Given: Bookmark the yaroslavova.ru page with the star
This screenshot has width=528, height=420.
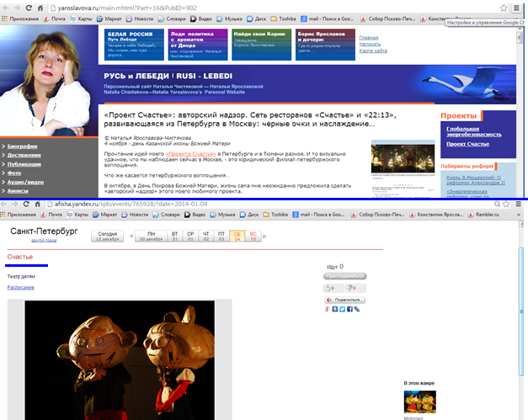Looking at the screenshot, I should [x=504, y=8].
